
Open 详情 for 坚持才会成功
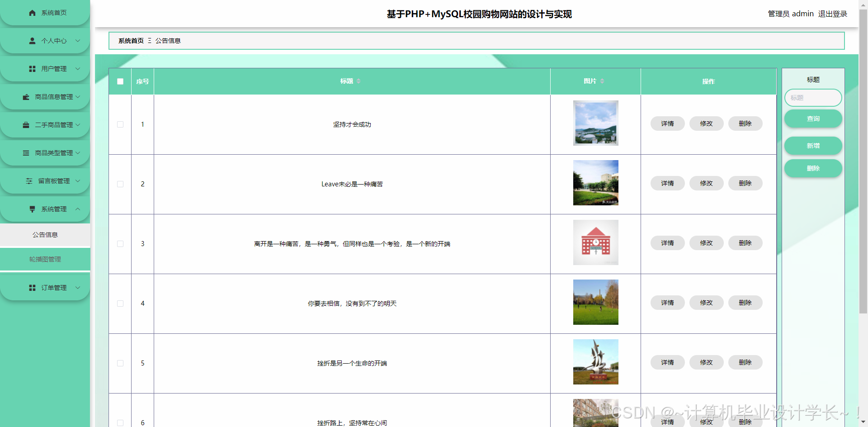(x=667, y=123)
